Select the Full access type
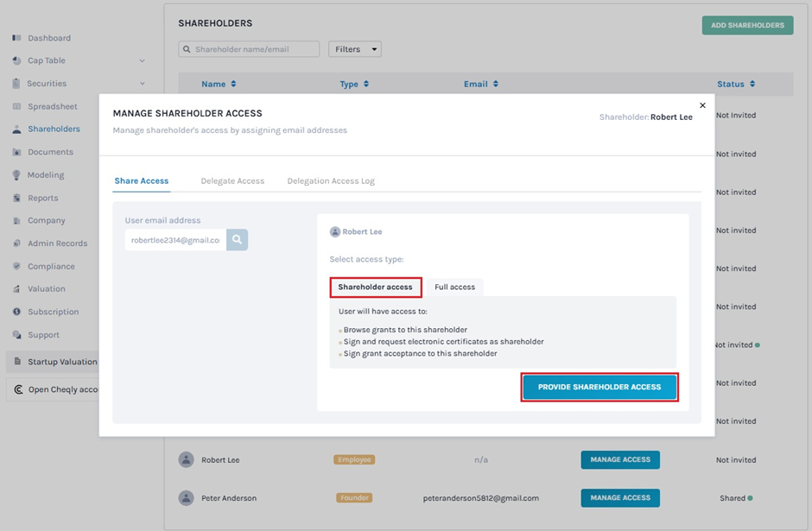The image size is (812, 531). tap(454, 287)
